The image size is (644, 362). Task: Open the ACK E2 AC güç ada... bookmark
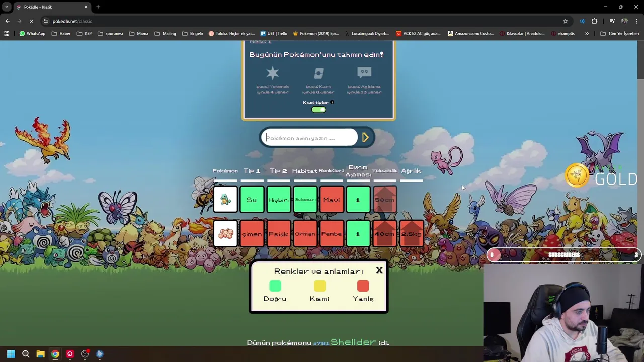click(419, 34)
